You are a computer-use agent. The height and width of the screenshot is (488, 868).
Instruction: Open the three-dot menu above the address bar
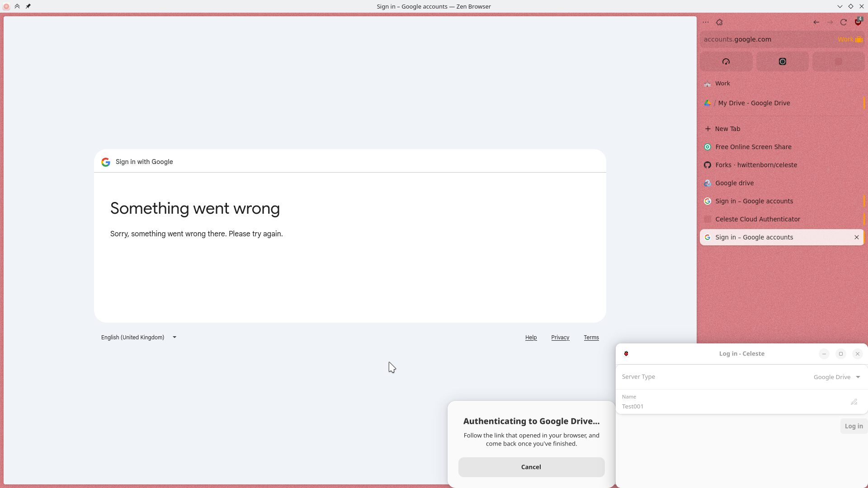(x=705, y=22)
